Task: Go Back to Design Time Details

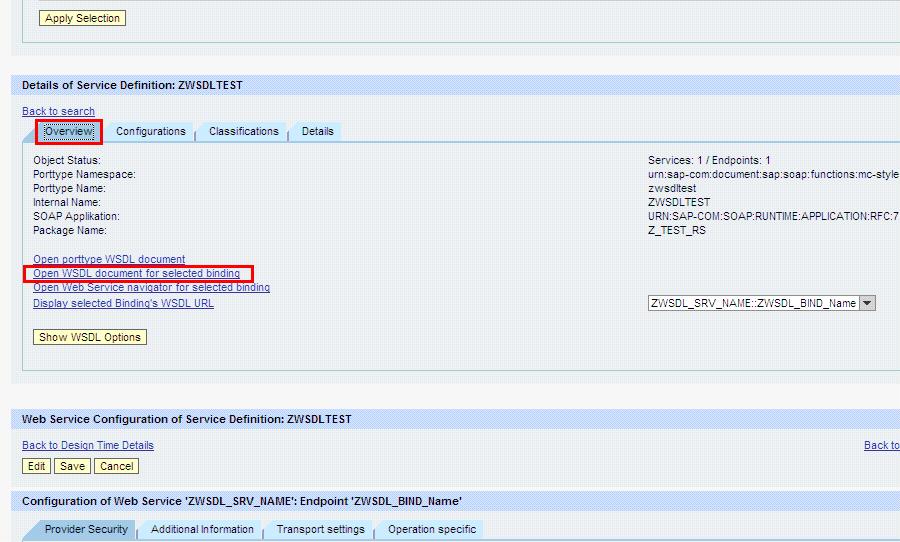Action: pos(88,446)
